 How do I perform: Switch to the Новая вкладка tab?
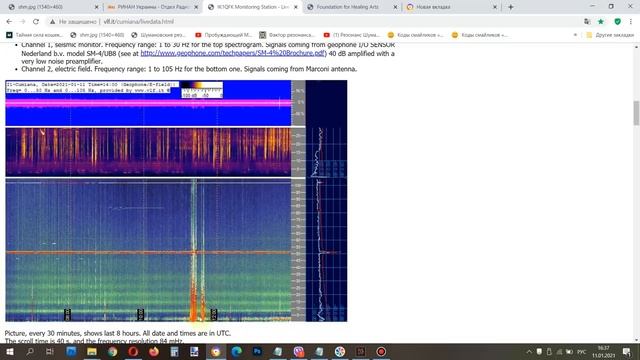tap(451, 7)
